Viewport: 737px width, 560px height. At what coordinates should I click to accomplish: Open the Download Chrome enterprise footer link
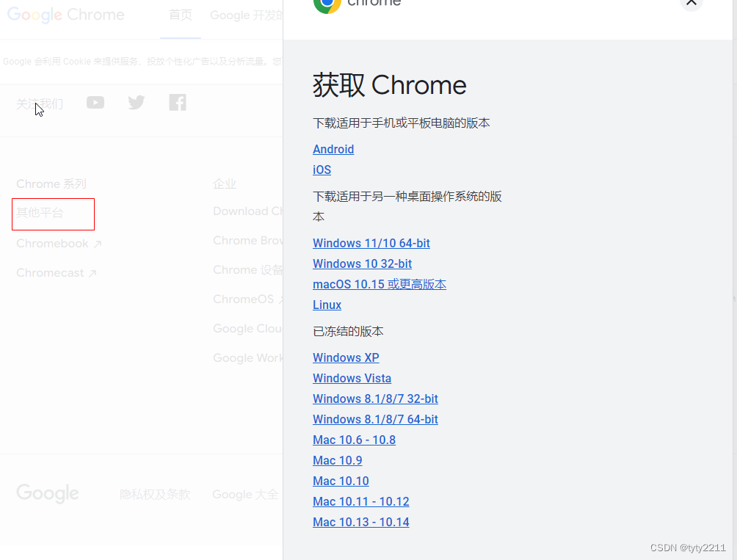(x=247, y=211)
